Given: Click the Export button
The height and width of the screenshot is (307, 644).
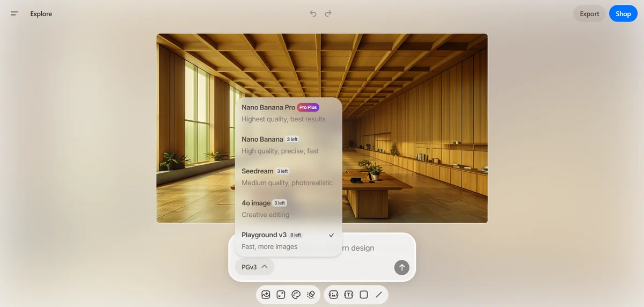Looking at the screenshot, I should (589, 14).
